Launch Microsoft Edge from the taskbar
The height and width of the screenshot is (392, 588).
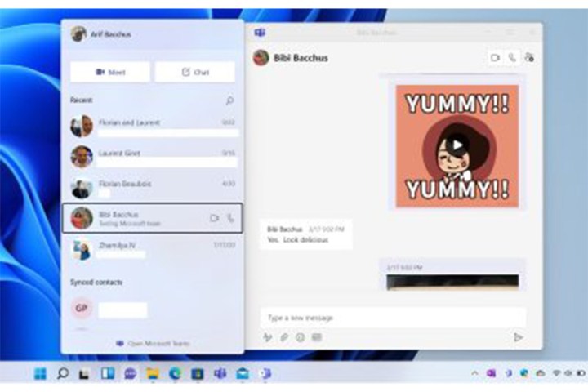tap(175, 373)
